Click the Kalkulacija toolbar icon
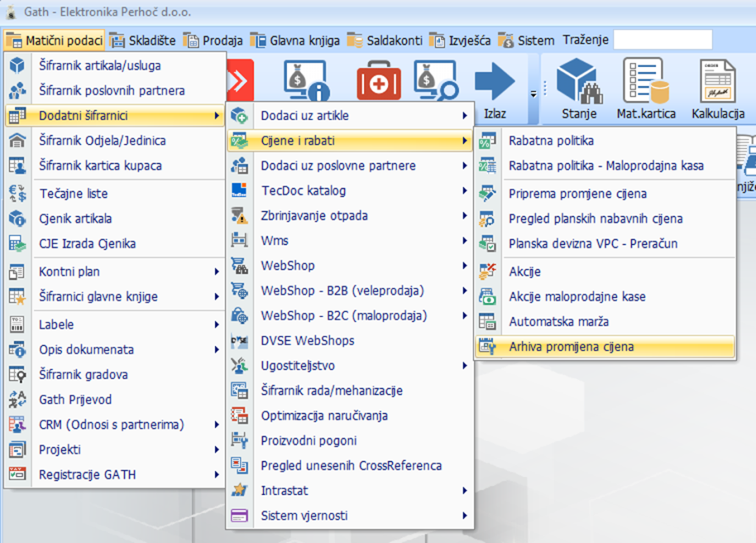756x543 pixels. 718,83
